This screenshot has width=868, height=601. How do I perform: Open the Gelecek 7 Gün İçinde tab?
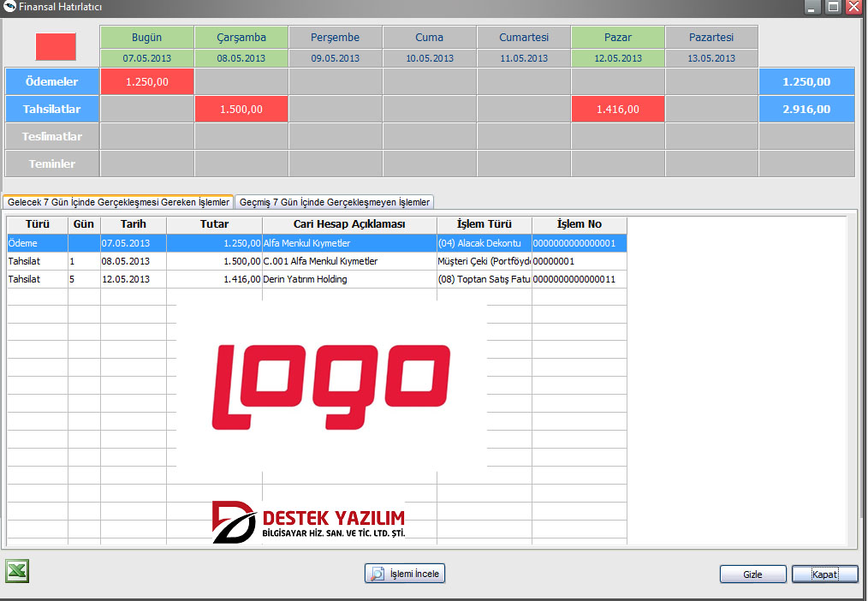tap(118, 202)
